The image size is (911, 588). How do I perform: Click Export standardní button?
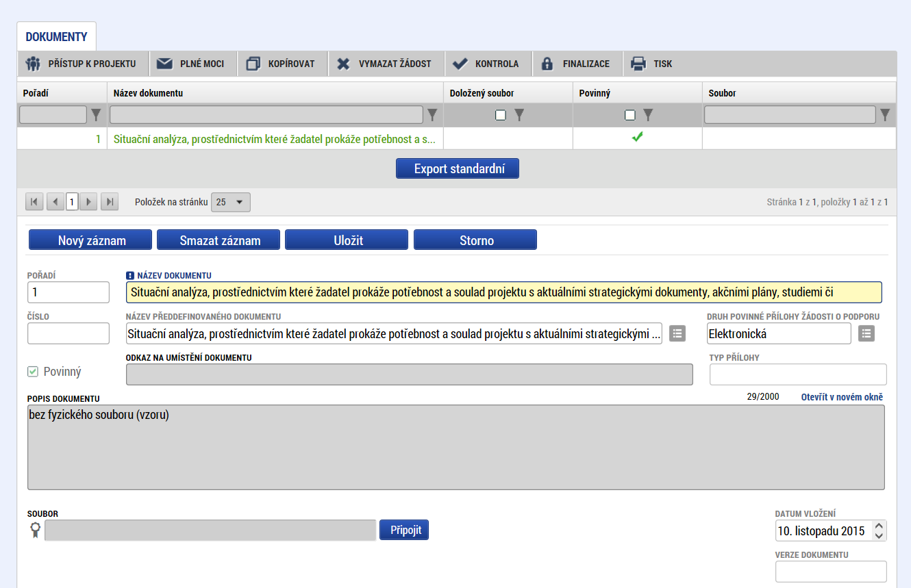458,168
